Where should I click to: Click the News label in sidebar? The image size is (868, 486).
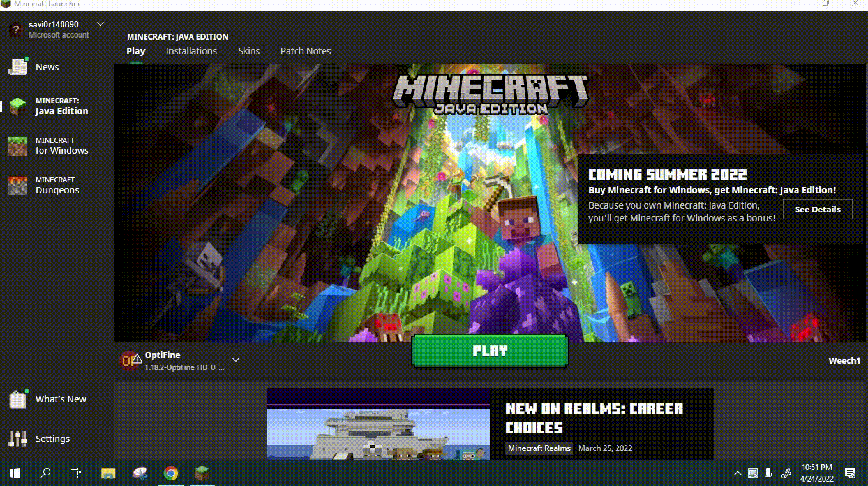tap(47, 67)
